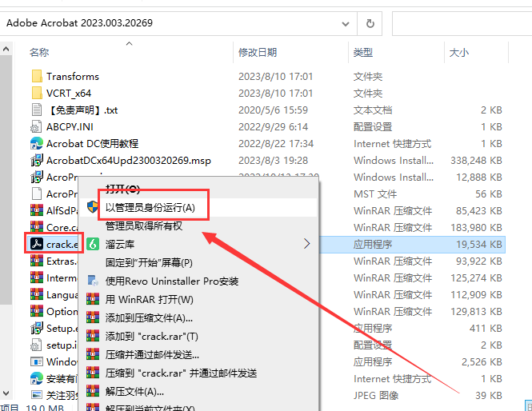Viewport: 532px width, 411px height.
Task: Click the VCRT_x64 folder icon
Action: click(37, 93)
